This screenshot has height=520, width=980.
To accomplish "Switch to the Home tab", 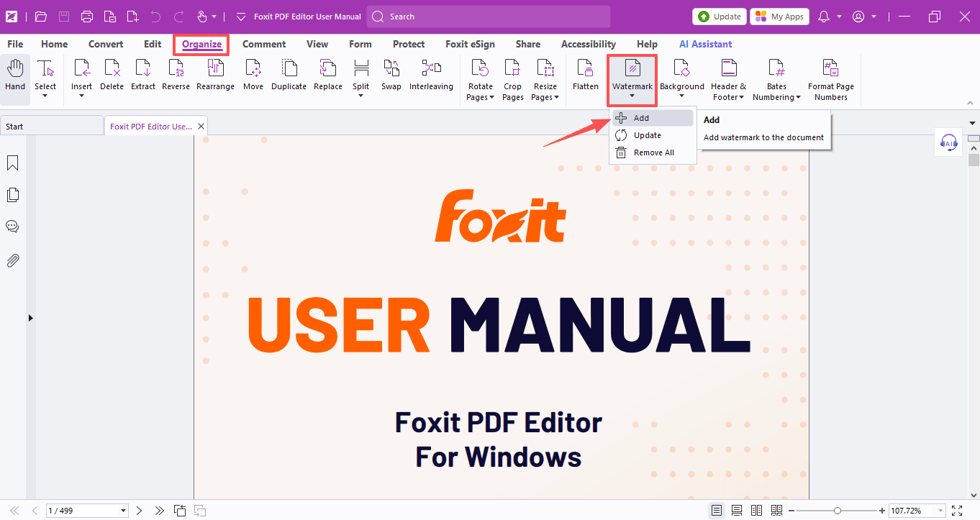I will [x=54, y=44].
